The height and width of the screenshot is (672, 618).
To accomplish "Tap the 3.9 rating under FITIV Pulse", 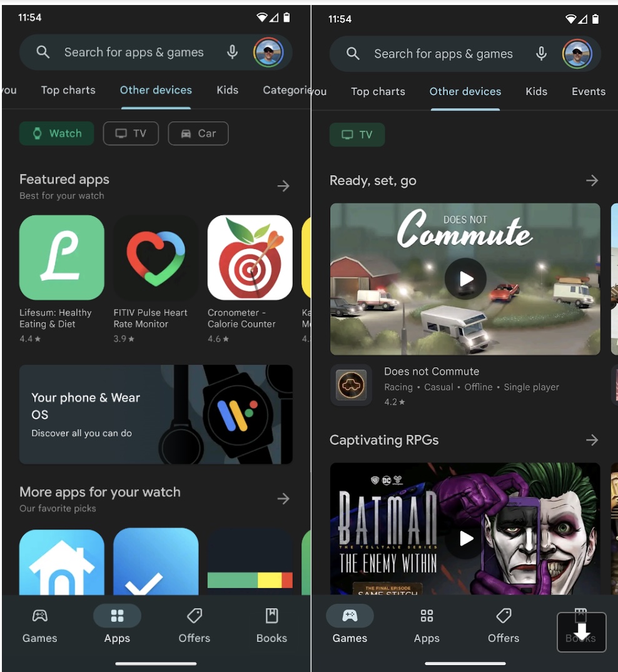I will [x=124, y=339].
